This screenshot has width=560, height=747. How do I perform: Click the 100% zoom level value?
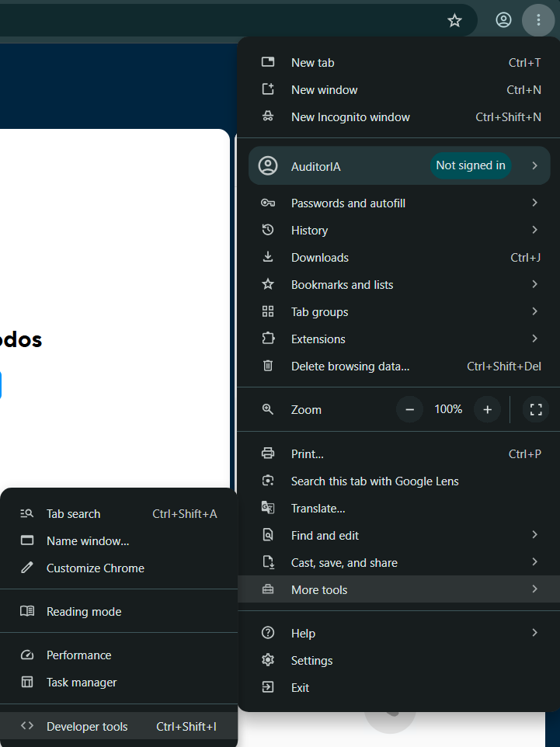click(448, 409)
